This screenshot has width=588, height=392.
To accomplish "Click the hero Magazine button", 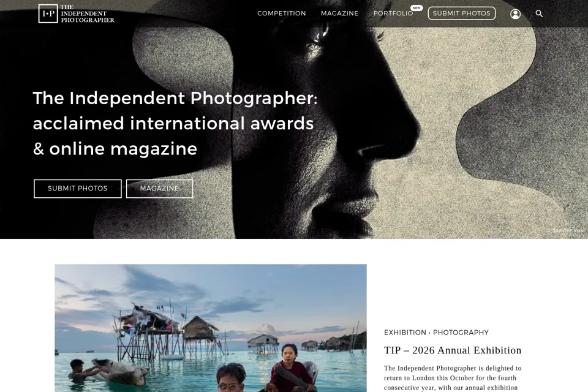I will coord(159,188).
